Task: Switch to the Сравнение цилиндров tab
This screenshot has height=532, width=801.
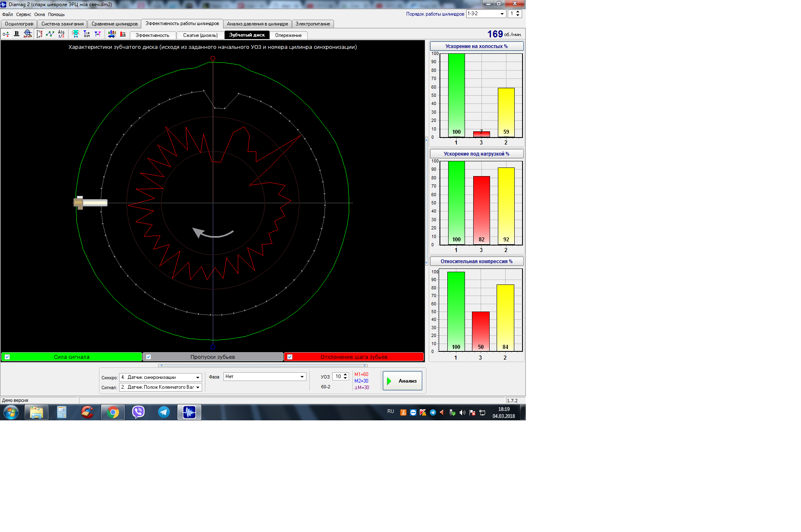Action: pos(115,24)
